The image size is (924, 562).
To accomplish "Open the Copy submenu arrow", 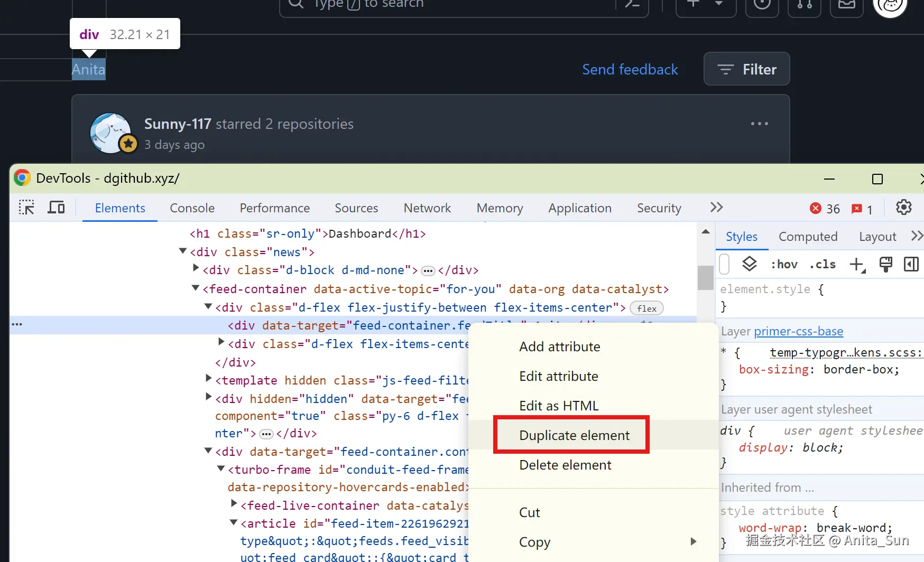I will (694, 541).
